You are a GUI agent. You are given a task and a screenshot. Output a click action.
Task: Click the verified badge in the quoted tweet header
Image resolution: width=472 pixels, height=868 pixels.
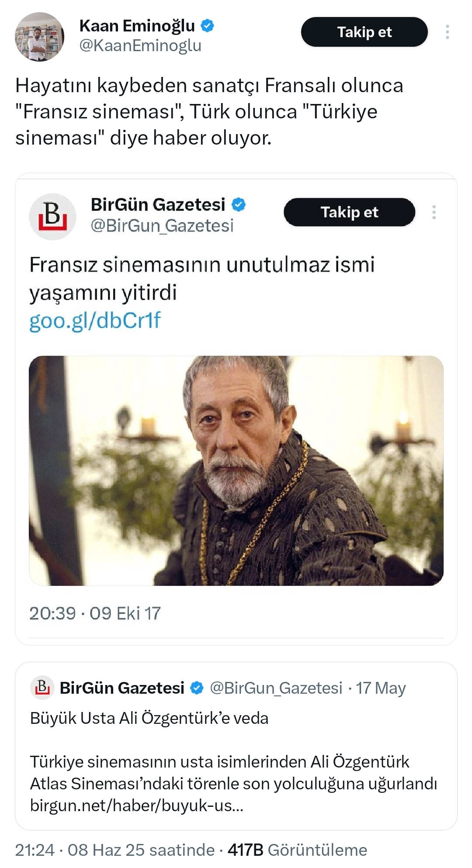197,688
